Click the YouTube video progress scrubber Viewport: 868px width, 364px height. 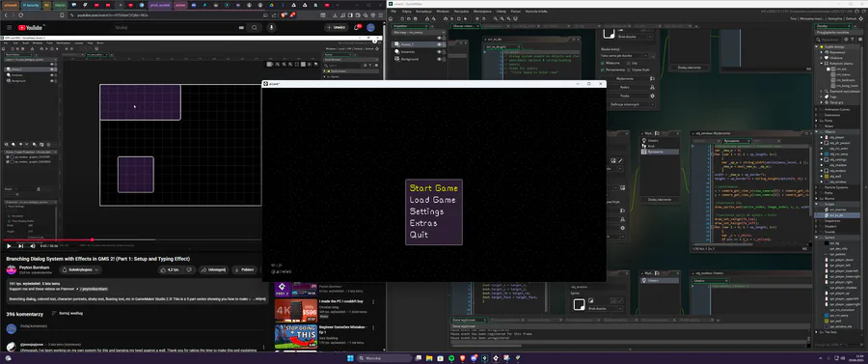[x=92, y=240]
